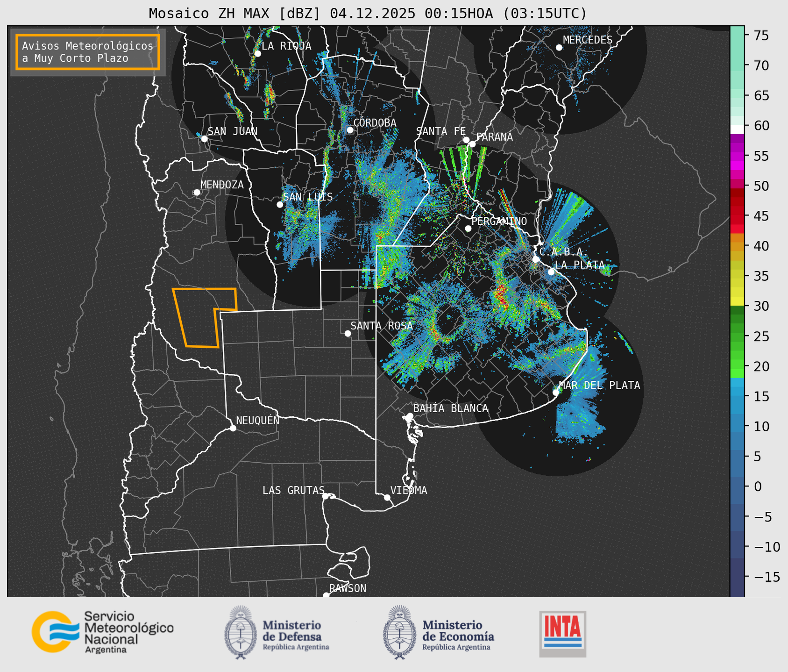Click the red 45 dBZ color band

pos(737,216)
